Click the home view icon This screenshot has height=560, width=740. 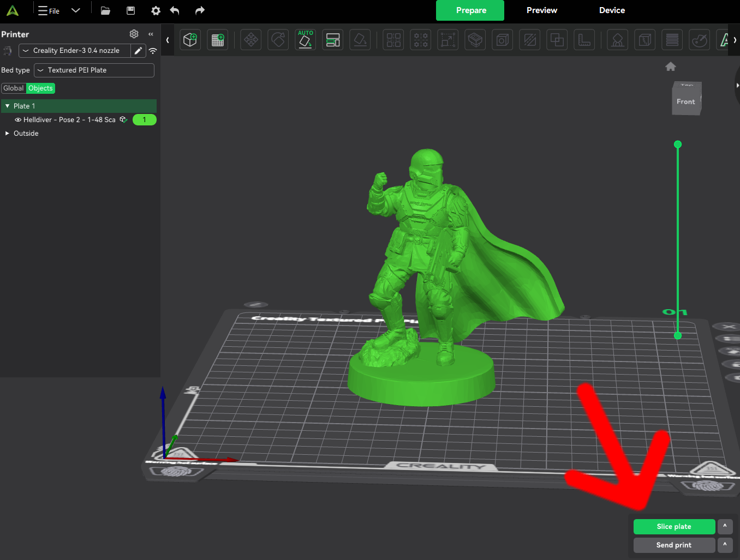[671, 67]
